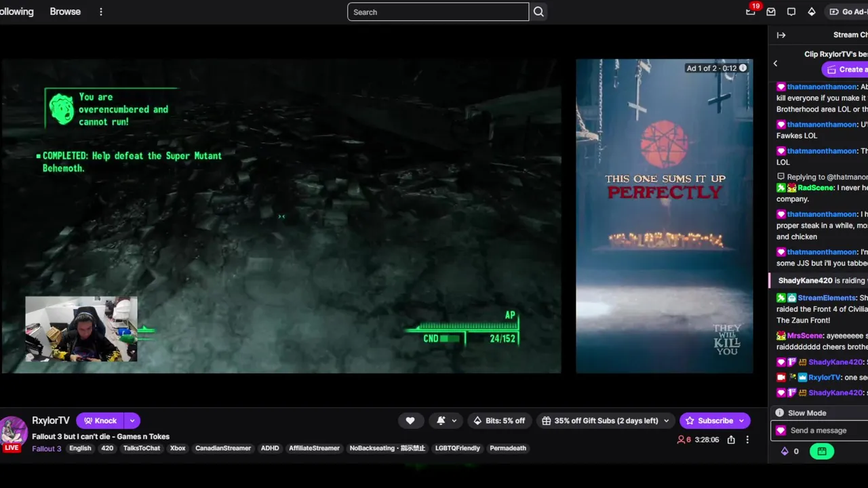Click the NoBackseating tag
The height and width of the screenshot is (488, 868).
coord(387,448)
